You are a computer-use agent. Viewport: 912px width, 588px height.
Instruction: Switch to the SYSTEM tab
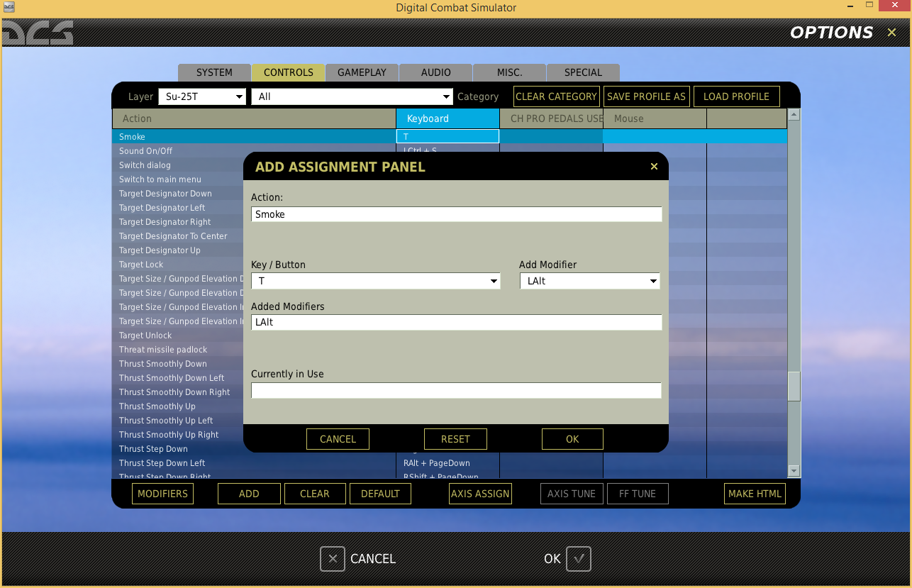pyautogui.click(x=214, y=72)
